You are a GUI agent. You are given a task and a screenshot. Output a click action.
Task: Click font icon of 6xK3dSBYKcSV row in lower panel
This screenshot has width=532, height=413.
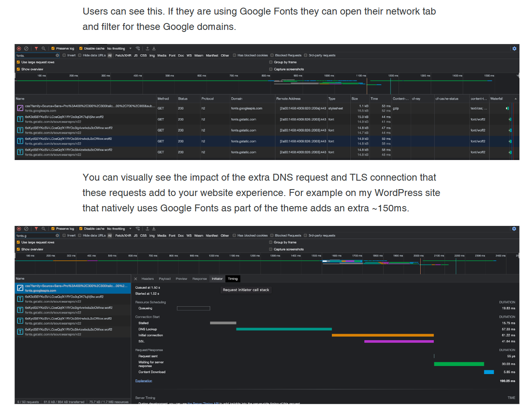point(20,299)
